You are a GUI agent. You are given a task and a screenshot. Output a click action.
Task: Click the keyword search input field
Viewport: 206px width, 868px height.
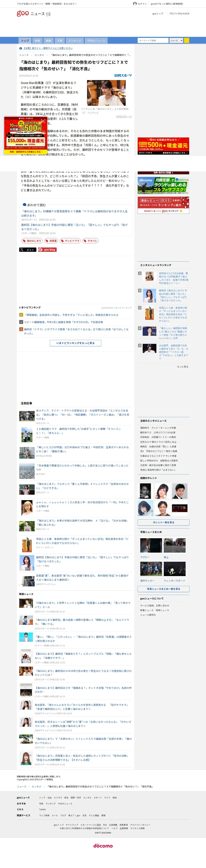click(153, 40)
